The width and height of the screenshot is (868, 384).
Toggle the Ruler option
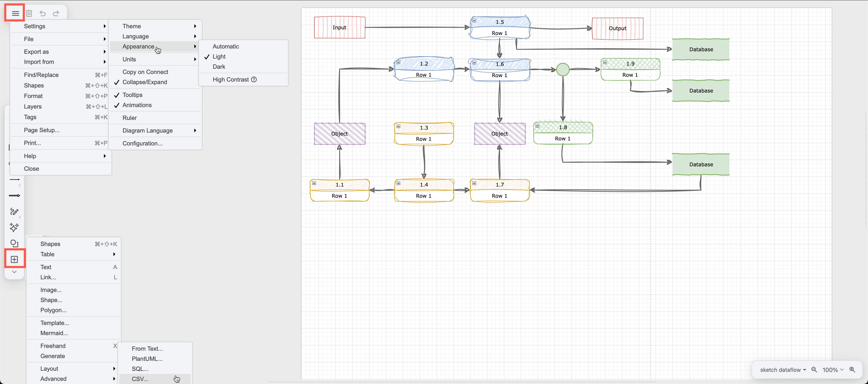coord(155,118)
